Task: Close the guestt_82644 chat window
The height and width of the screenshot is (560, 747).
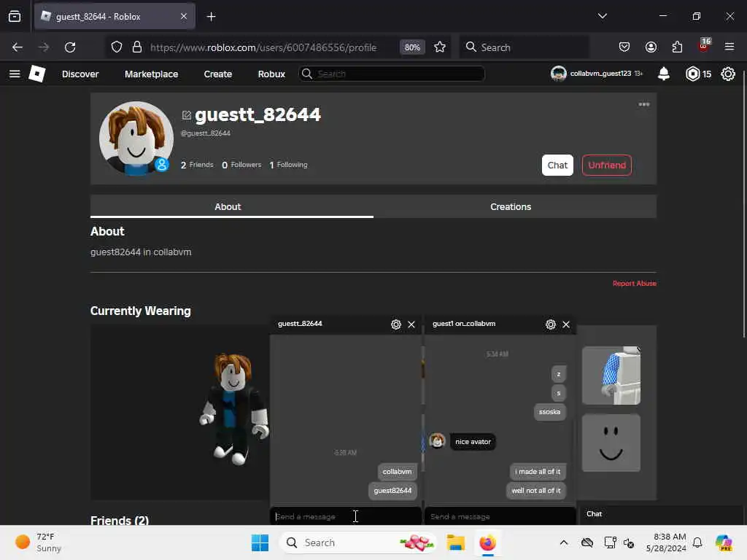Action: [x=411, y=324]
